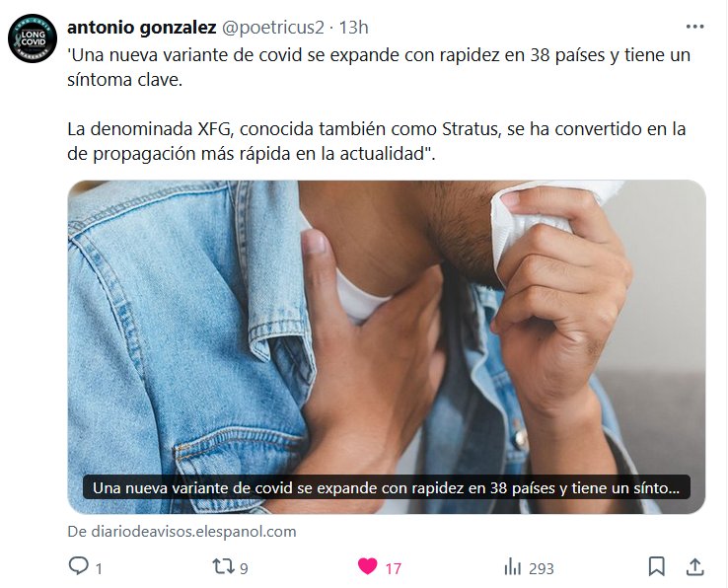
Task: Click the @poetricus2 handle
Action: pyautogui.click(x=273, y=28)
